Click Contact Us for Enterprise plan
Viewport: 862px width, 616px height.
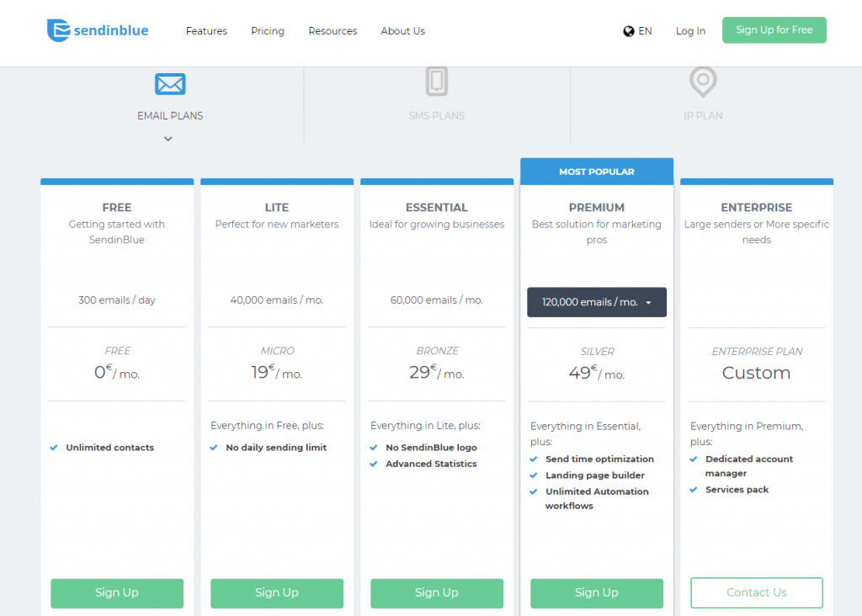point(757,593)
